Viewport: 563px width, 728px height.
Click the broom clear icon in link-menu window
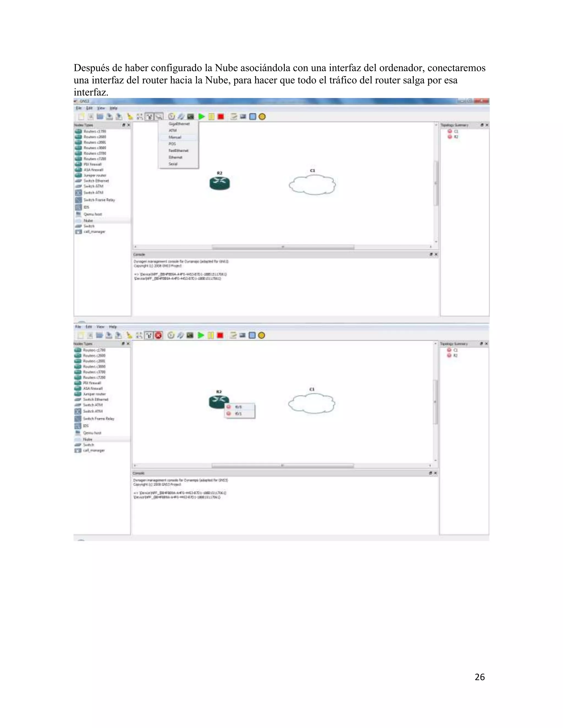click(130, 117)
